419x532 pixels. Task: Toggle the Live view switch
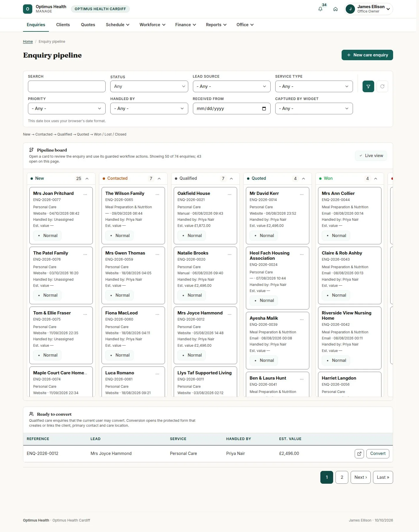pos(371,156)
